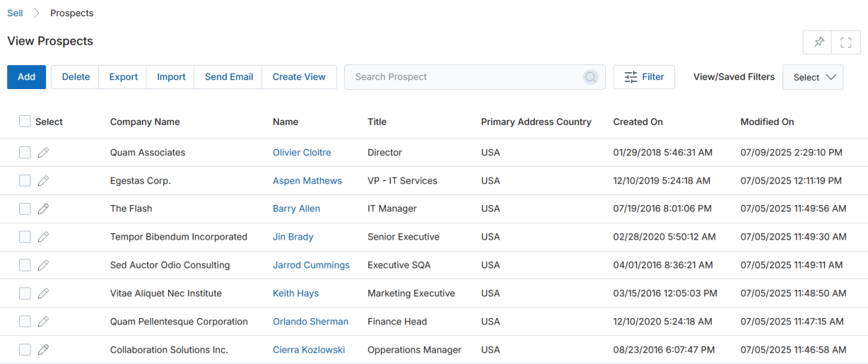Image resolution: width=868 pixels, height=364 pixels.
Task: Sort by the Title column header
Action: 377,122
